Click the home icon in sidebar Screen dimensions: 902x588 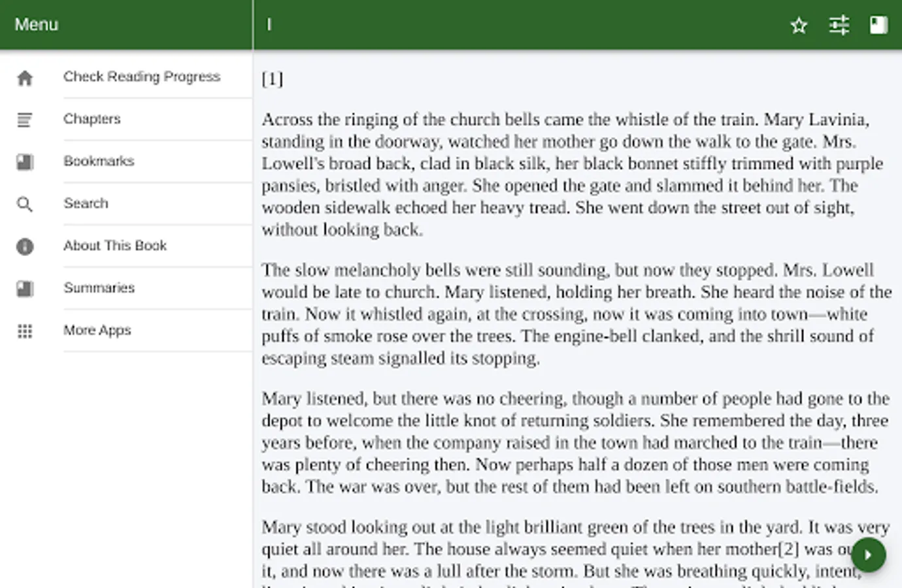[x=25, y=78]
